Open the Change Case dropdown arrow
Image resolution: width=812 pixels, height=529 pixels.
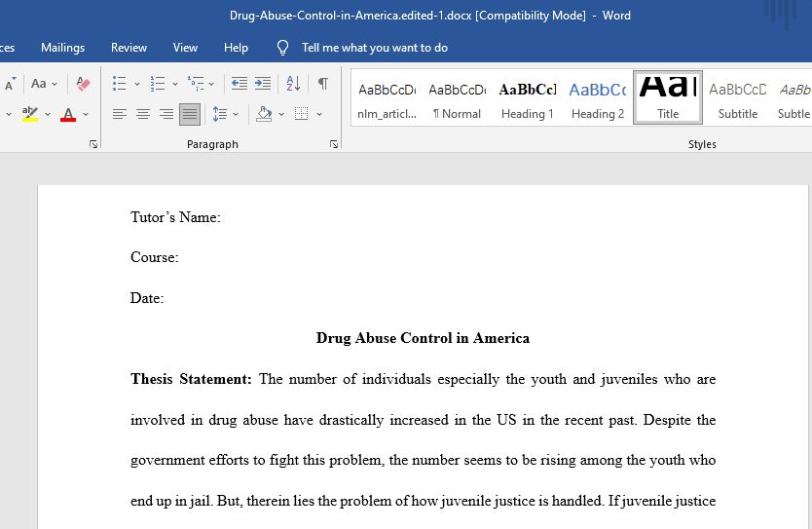pyautogui.click(x=55, y=84)
